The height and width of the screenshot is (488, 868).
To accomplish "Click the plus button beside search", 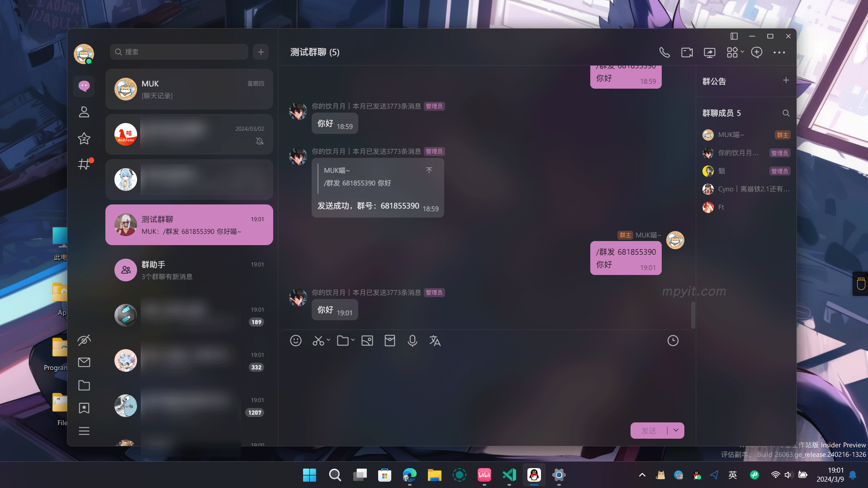I will click(261, 52).
